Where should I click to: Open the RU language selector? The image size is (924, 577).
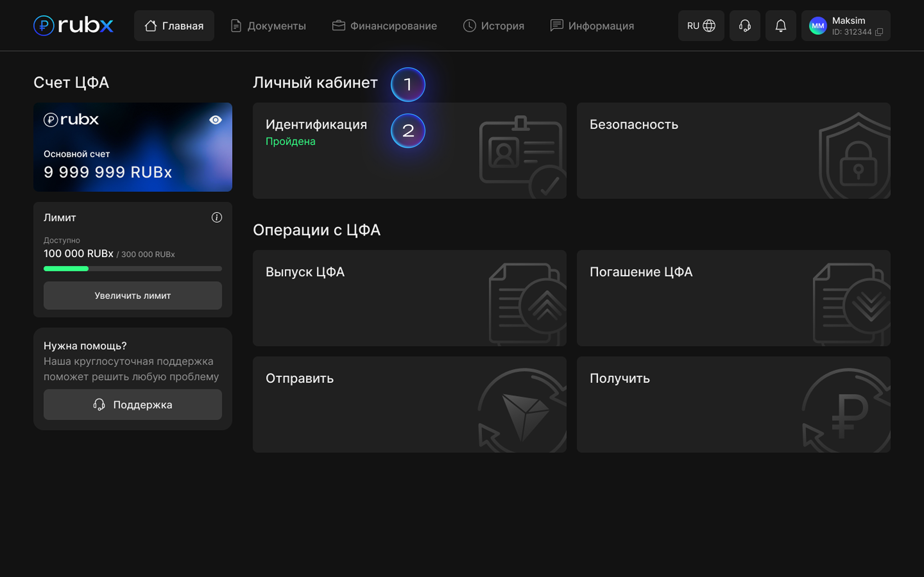point(701,26)
